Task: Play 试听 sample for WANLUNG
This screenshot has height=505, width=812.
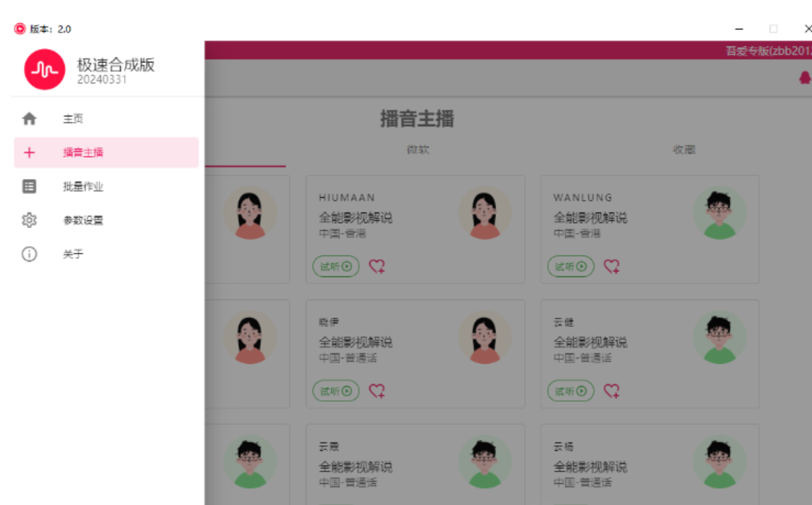Action: [571, 266]
